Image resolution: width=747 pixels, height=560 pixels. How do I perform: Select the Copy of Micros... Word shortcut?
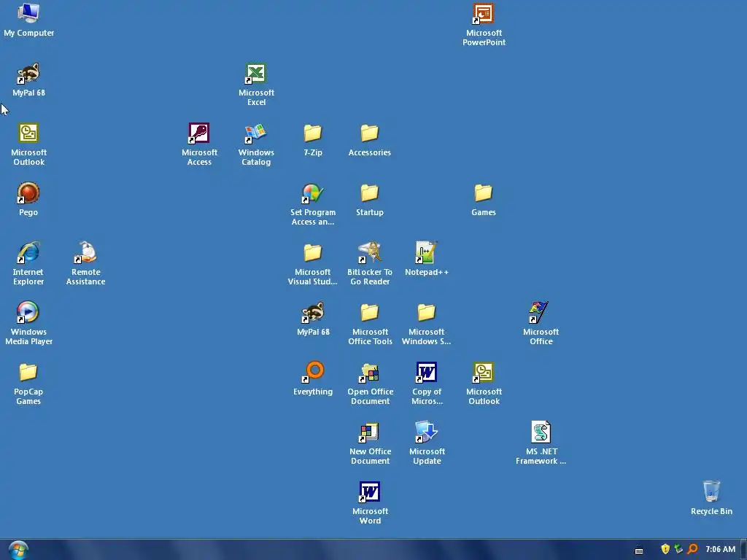(x=426, y=384)
